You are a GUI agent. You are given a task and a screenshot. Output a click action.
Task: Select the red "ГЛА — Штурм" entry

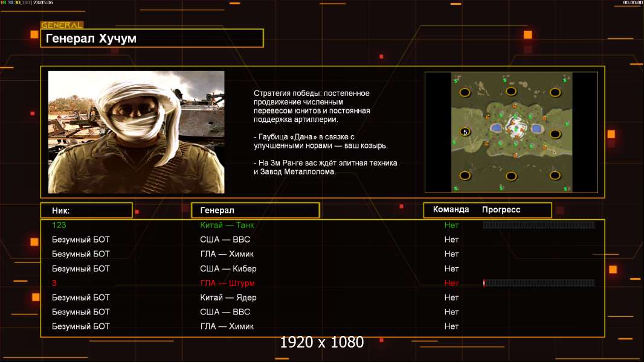point(227,283)
